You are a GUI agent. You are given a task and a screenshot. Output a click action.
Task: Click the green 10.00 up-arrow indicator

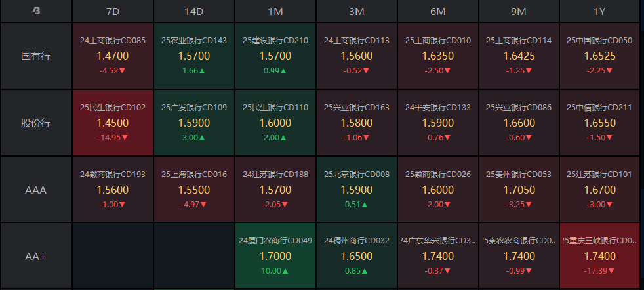[x=275, y=270]
